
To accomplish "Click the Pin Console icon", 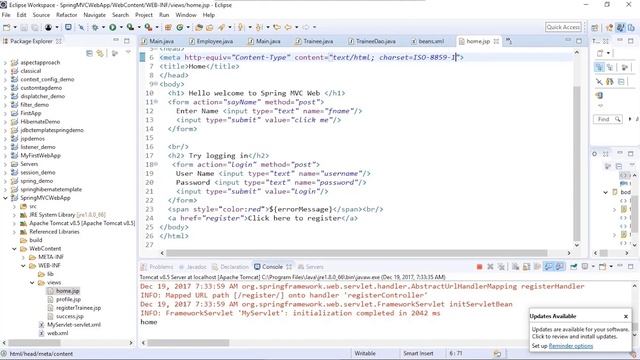I will 573,267.
